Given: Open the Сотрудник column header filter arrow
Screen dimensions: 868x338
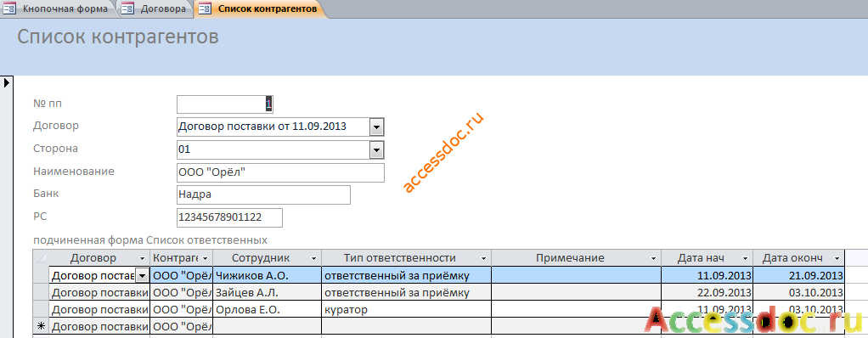Looking at the screenshot, I should coord(314,259).
